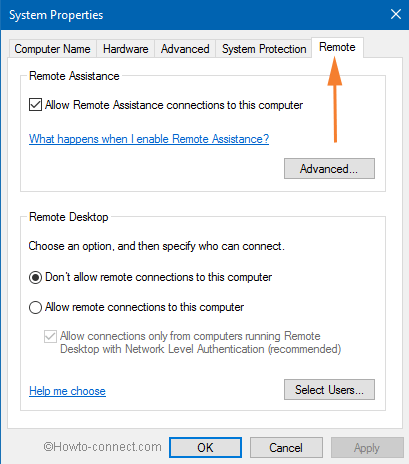409x464 pixels.
Task: Click the Advanced... button in Remote Assistance
Action: (329, 169)
